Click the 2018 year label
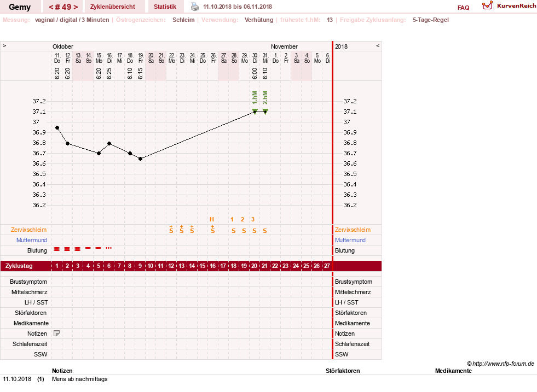Viewport: 537px width, 392px height. (x=341, y=46)
